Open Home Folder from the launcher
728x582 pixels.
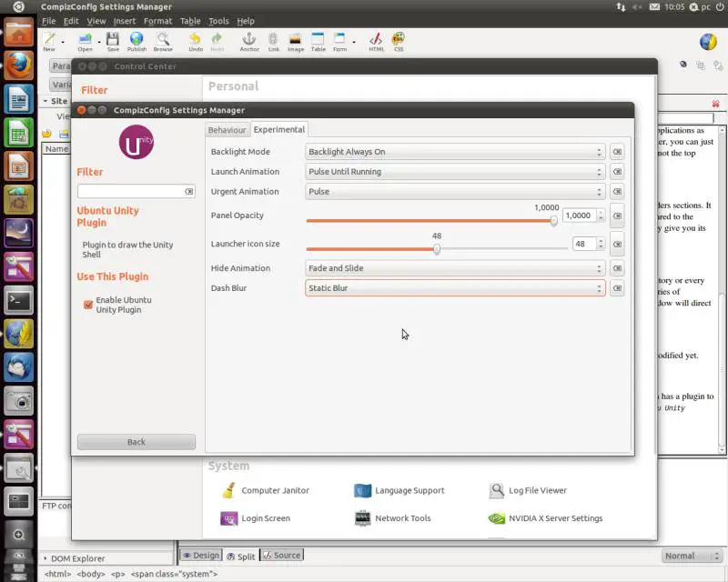tap(18, 32)
